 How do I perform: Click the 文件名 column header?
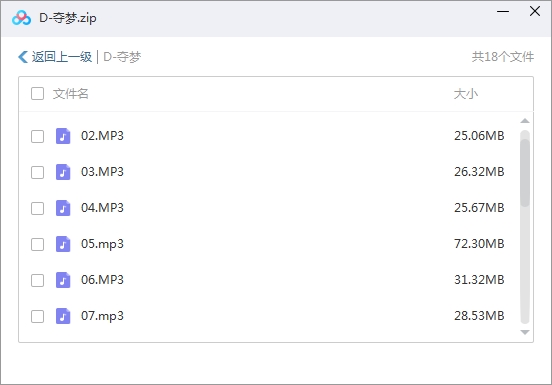[x=70, y=94]
